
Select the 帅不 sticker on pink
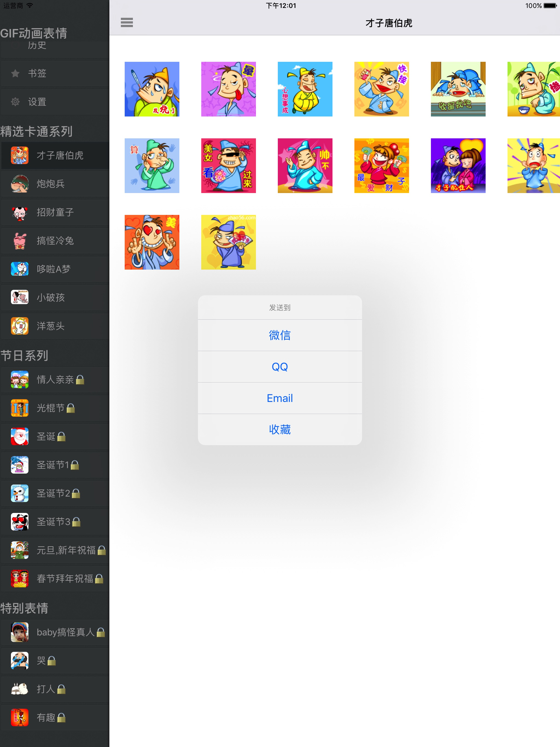(x=305, y=166)
